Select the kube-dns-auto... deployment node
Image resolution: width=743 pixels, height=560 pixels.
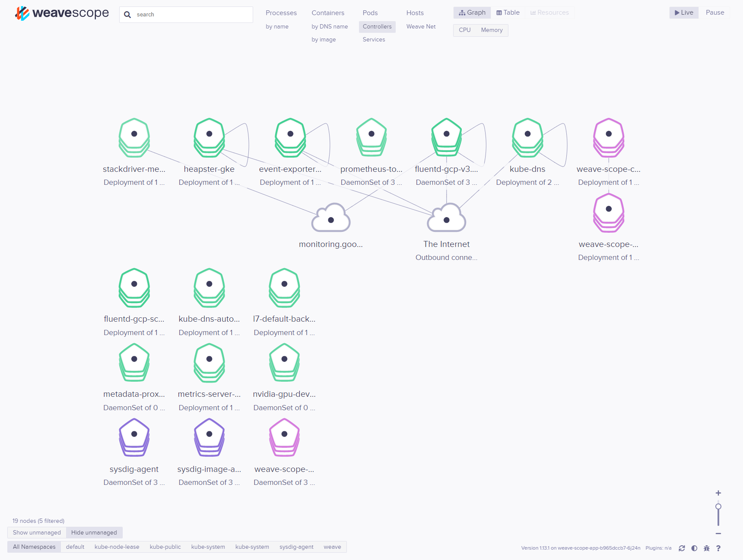[x=209, y=288]
